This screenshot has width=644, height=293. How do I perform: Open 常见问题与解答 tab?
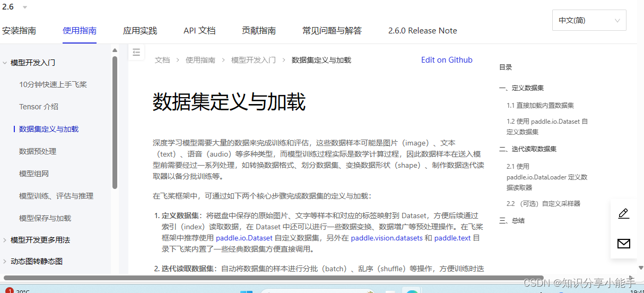pyautogui.click(x=332, y=31)
